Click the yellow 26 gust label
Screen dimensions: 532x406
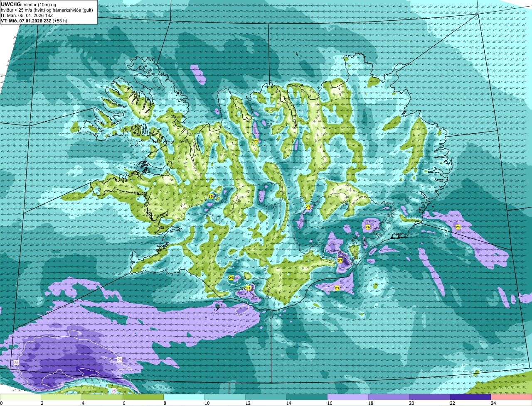coord(368,227)
